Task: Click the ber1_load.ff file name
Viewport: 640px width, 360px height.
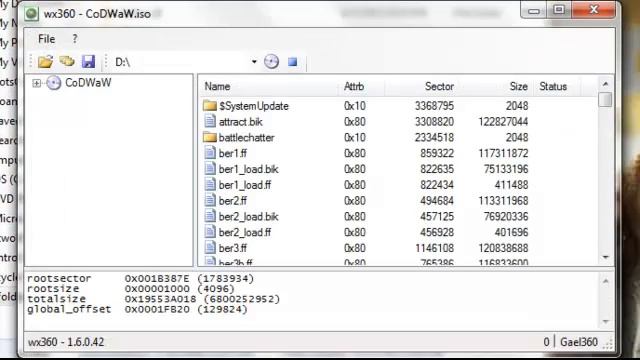Action: pyautogui.click(x=245, y=185)
